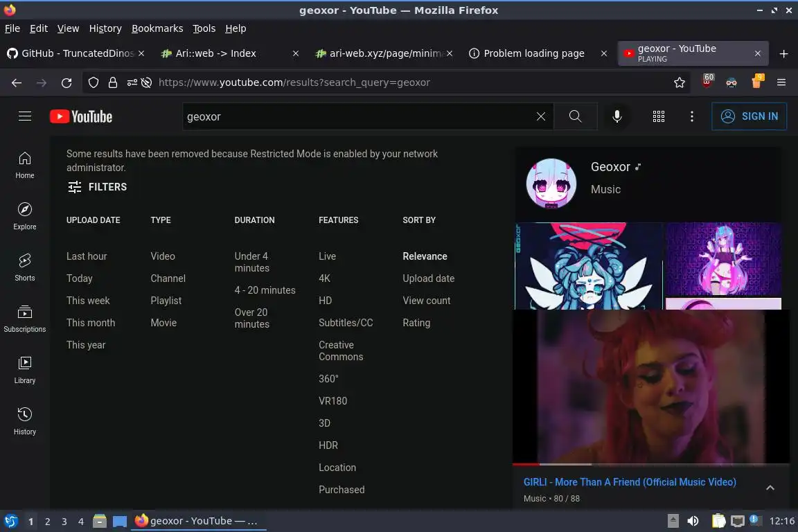This screenshot has height=532, width=798.
Task: Click the autoplay blocked icon in URL bar
Action: click(x=146, y=82)
